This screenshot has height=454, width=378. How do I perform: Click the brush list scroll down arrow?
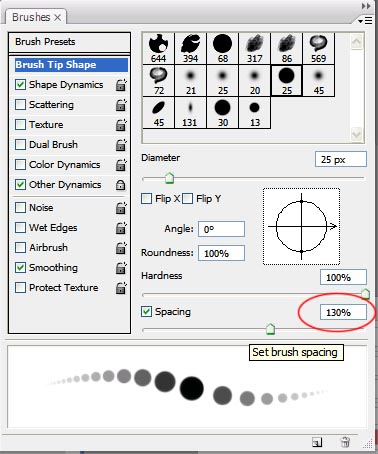click(x=357, y=134)
